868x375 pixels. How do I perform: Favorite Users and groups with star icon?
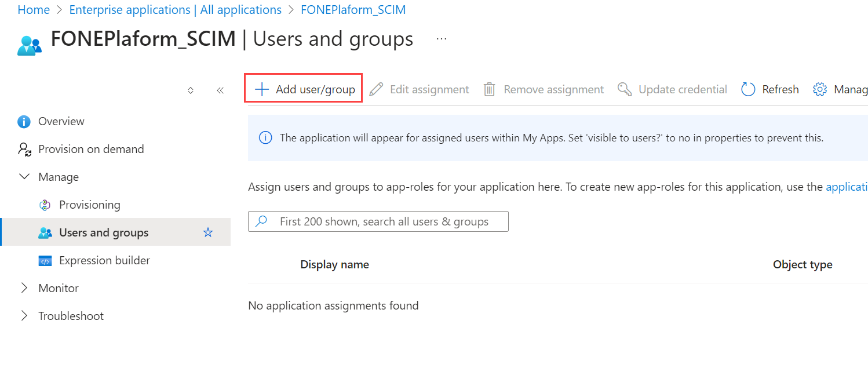tap(208, 232)
